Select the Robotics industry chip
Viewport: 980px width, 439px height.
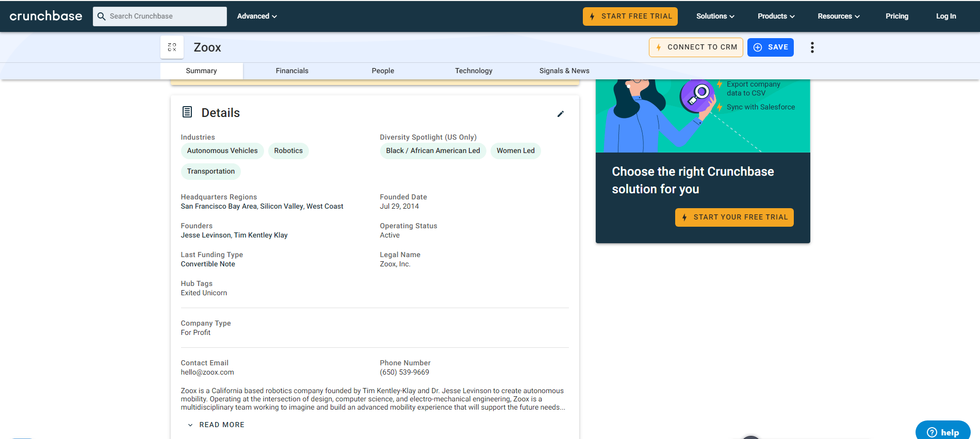point(288,151)
